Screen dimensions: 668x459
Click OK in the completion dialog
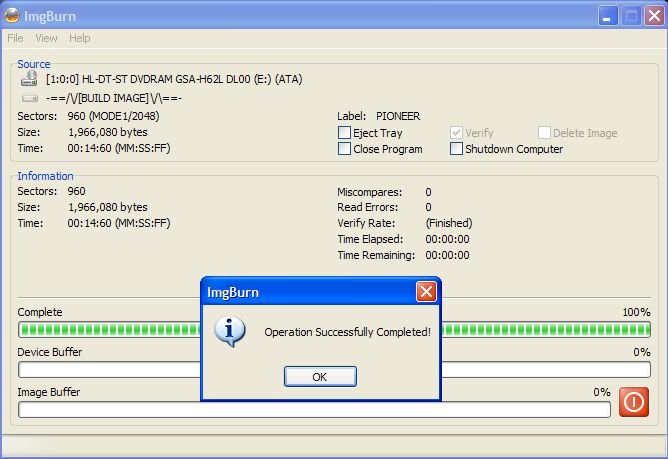(x=320, y=377)
